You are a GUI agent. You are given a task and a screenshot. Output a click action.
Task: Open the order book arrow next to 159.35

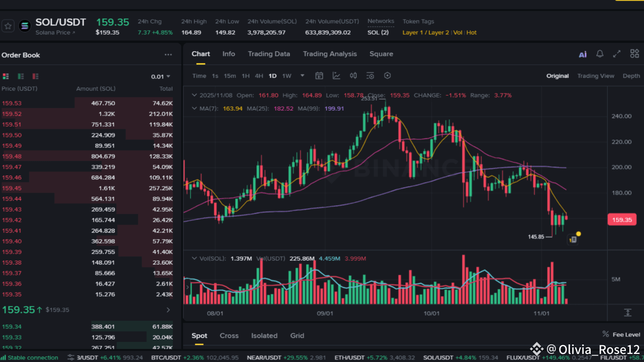click(168, 310)
